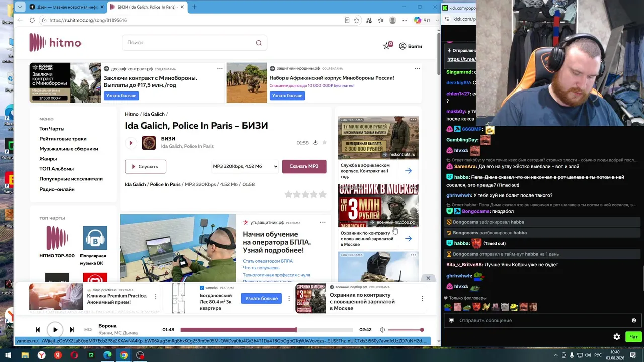The image size is (644, 362).
Task: Skip to the next track in player
Action: pyautogui.click(x=72, y=330)
